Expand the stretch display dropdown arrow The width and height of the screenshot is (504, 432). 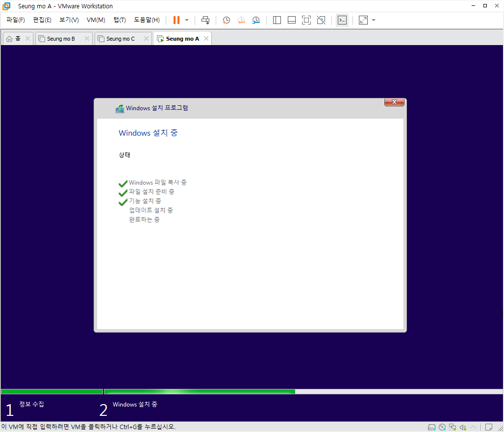tap(374, 20)
